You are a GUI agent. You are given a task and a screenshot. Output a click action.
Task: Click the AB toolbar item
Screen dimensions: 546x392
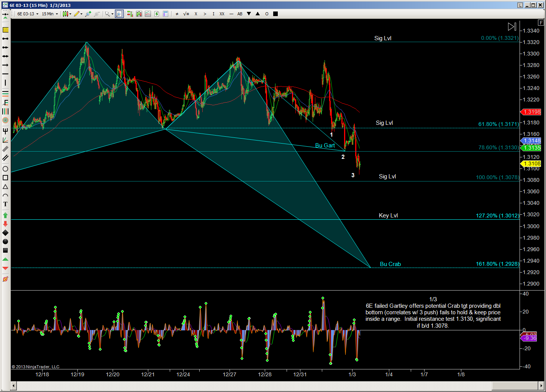coord(240,14)
